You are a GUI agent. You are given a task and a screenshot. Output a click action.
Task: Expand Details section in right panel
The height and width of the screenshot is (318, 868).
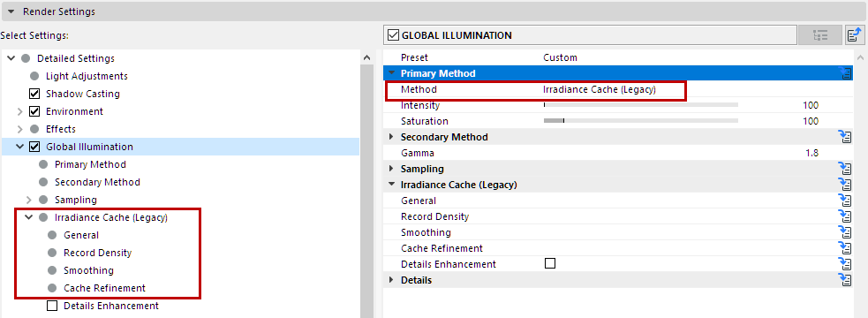point(391,280)
